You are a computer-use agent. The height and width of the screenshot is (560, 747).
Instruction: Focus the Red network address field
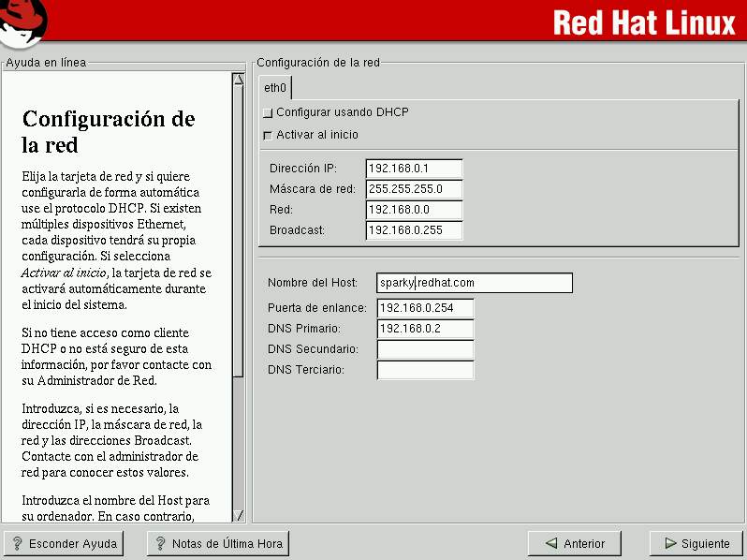[415, 210]
